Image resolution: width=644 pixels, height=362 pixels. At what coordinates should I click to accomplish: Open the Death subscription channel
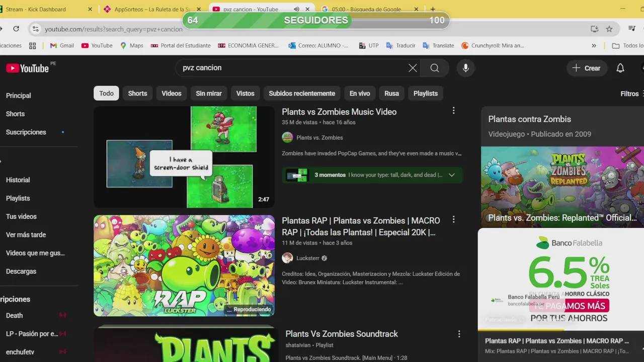tap(15, 316)
